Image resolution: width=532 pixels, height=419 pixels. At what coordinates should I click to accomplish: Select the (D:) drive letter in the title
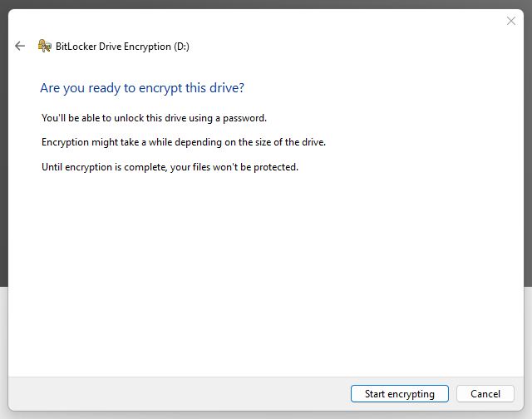click(x=181, y=47)
